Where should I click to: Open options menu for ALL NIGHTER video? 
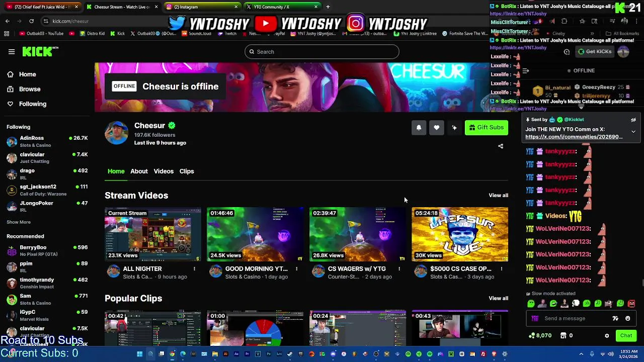[194, 269]
